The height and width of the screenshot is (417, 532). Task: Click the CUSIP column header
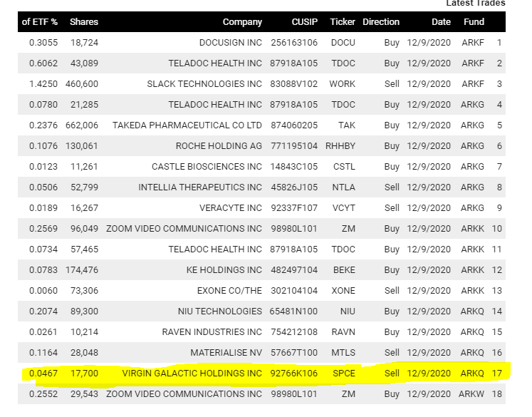[x=304, y=22]
